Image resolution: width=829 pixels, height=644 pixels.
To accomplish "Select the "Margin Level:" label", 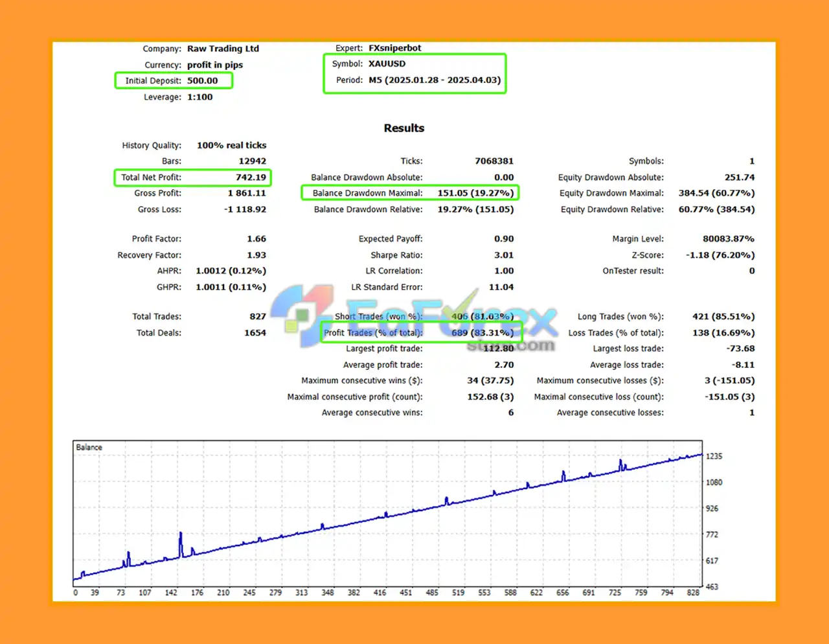I will coord(638,239).
